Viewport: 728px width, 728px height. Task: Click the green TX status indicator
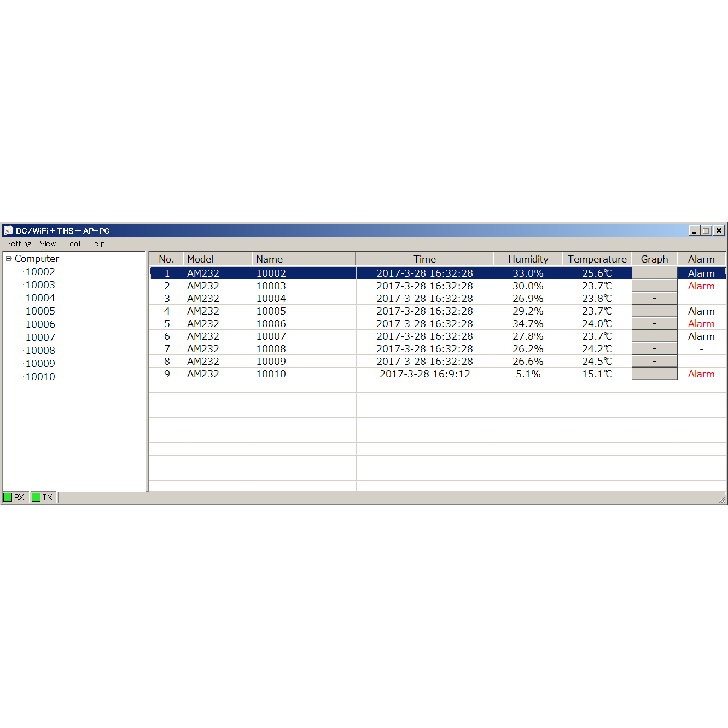point(36,497)
